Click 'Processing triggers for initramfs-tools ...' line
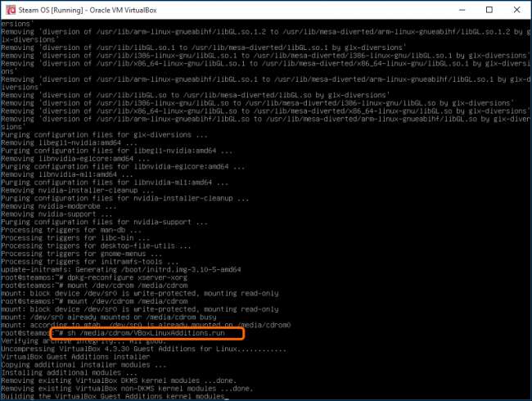Viewport: 532px width, 401px height. (x=90, y=262)
